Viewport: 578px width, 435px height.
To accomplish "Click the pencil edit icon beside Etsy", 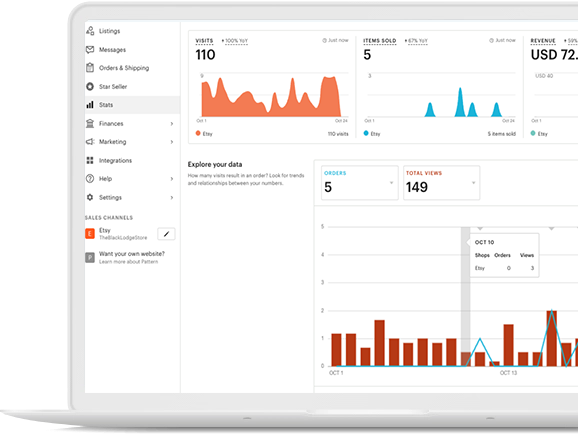I will tap(166, 234).
